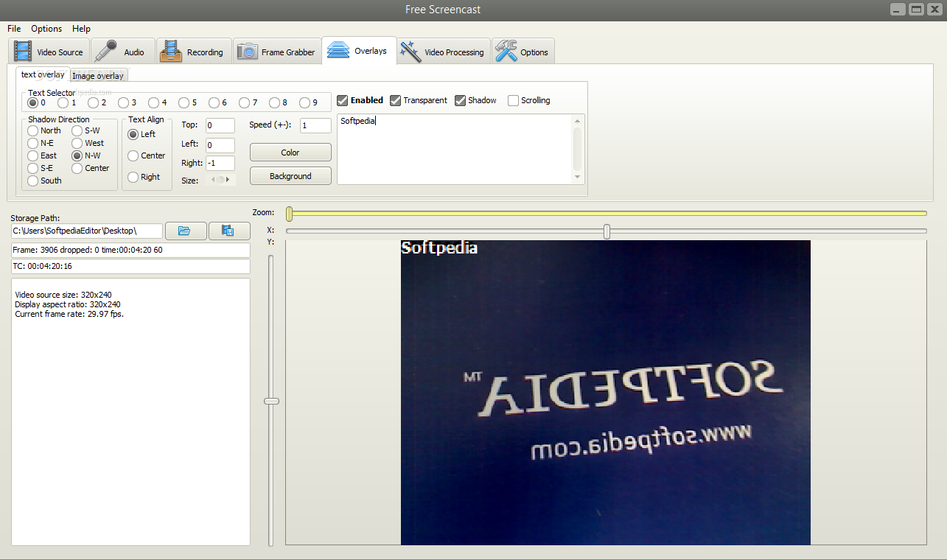Click the save-to-disk icon next to storage path
The height and width of the screenshot is (560, 947).
tap(229, 231)
